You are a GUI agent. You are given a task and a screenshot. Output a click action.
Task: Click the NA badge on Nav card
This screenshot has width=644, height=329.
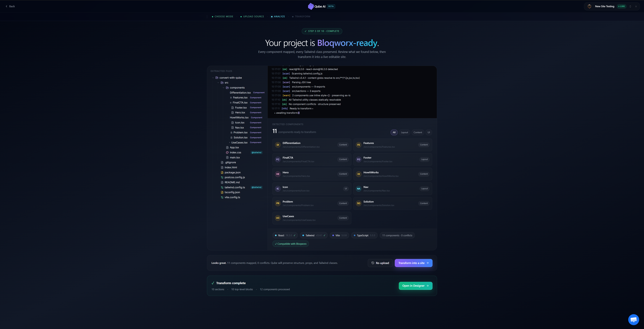coord(359,189)
